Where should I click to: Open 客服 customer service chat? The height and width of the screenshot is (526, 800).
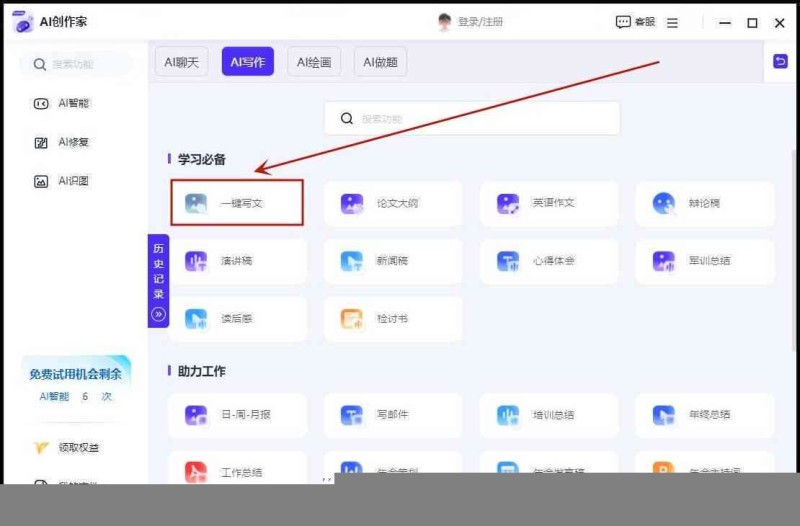tap(635, 22)
